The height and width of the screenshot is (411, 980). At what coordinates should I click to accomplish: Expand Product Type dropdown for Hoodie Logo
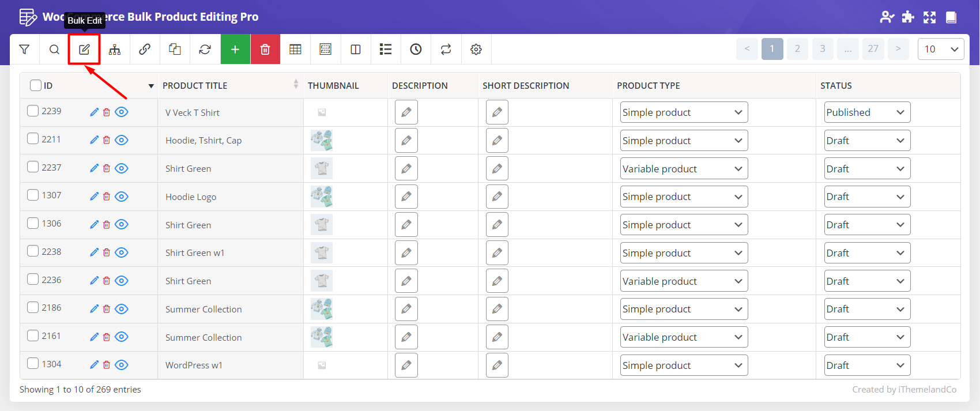tap(683, 197)
